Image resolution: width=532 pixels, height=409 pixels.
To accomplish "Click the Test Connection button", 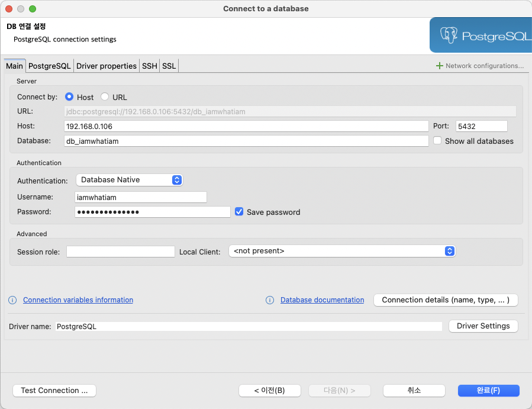I will point(54,391).
